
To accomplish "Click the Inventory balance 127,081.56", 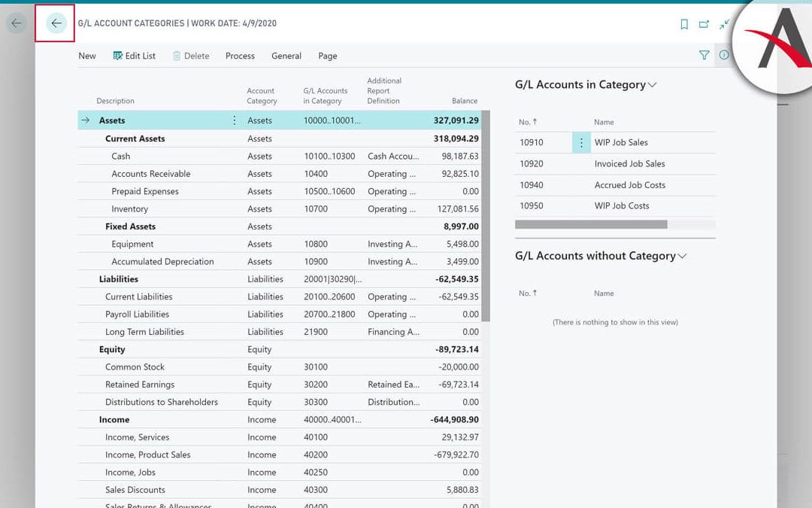I will (x=458, y=209).
